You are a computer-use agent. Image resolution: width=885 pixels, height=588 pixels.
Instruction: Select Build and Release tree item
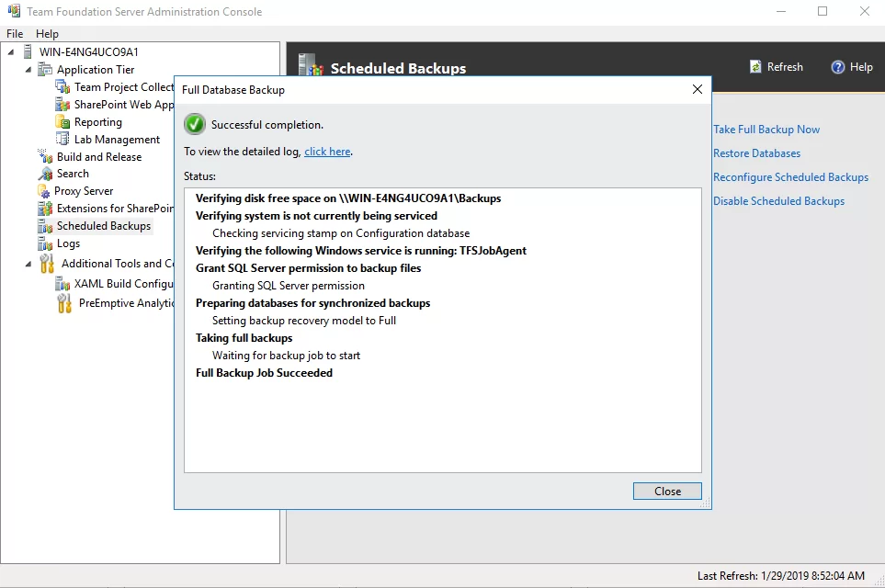[98, 157]
